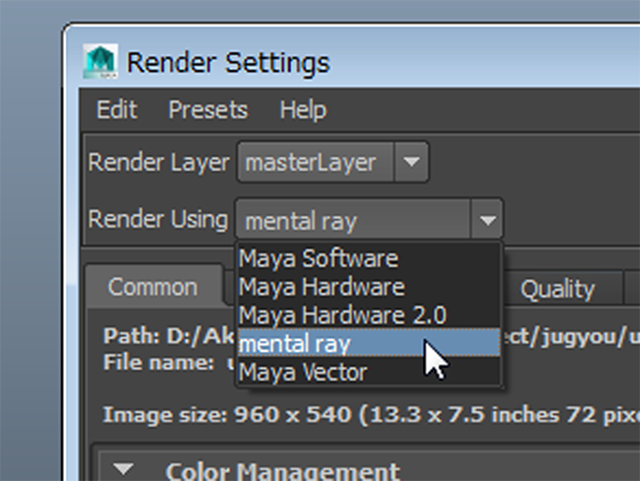Open the Edit menu
This screenshot has height=481, width=640.
click(117, 109)
